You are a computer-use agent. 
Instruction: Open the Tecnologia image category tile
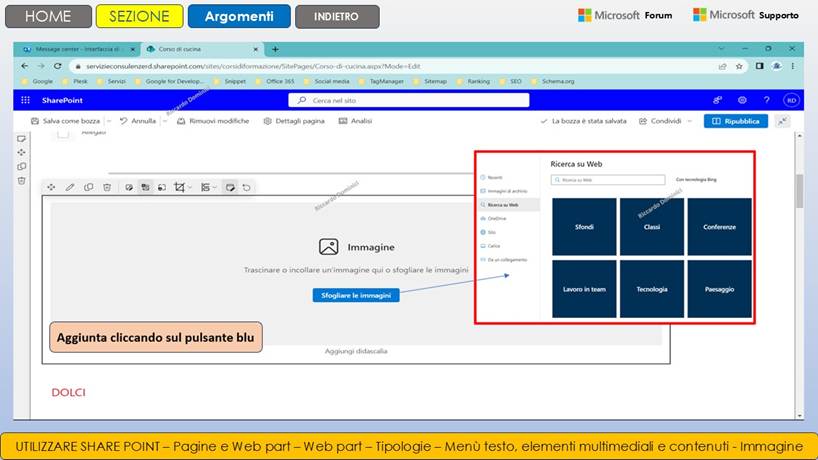(x=652, y=289)
